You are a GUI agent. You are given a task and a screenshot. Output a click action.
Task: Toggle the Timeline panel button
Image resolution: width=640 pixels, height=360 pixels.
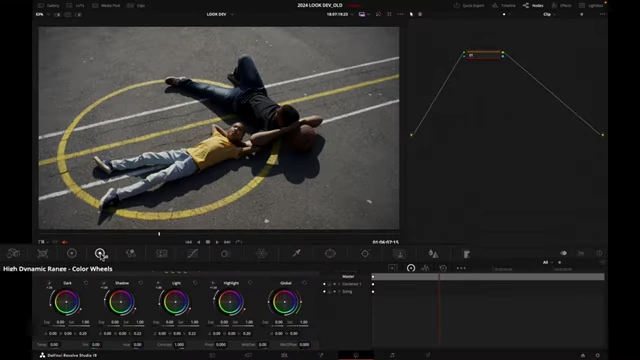click(504, 6)
